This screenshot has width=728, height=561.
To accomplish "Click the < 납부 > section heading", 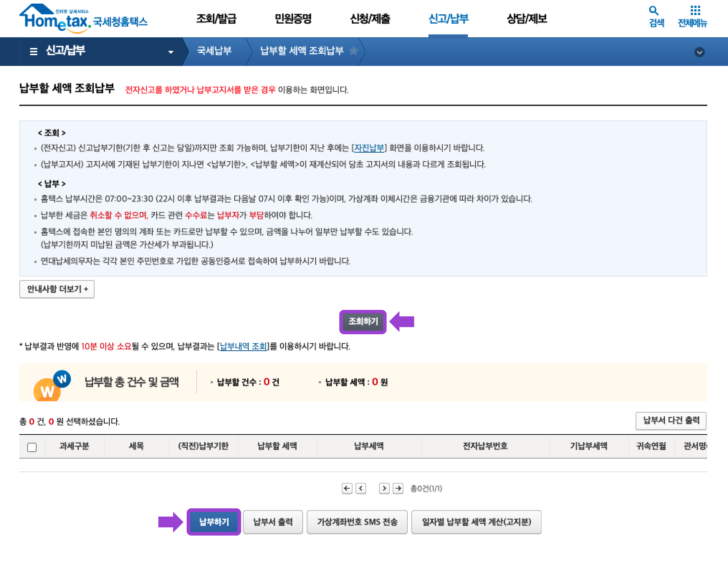I will (52, 184).
